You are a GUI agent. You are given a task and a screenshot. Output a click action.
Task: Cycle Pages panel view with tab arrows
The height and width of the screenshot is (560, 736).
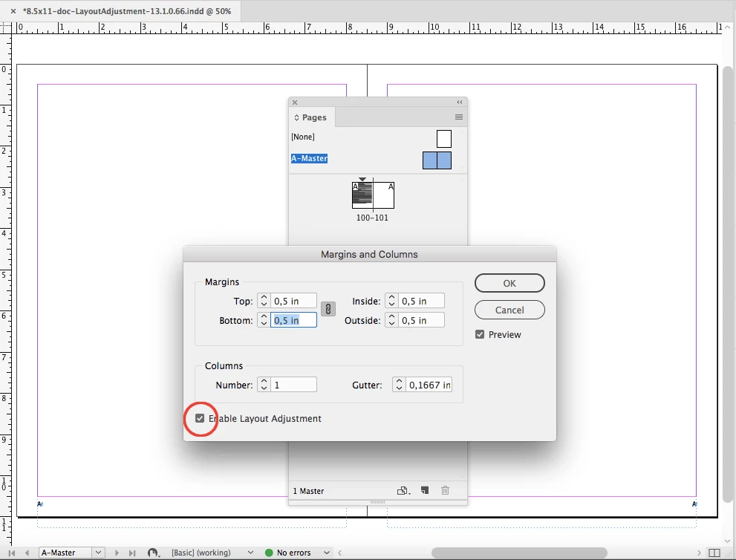[x=296, y=117]
